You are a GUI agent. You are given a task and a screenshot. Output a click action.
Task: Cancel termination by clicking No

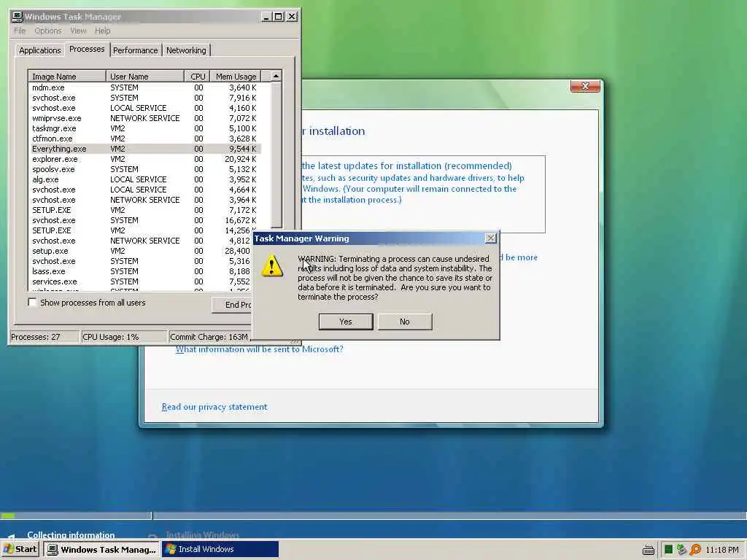click(404, 322)
